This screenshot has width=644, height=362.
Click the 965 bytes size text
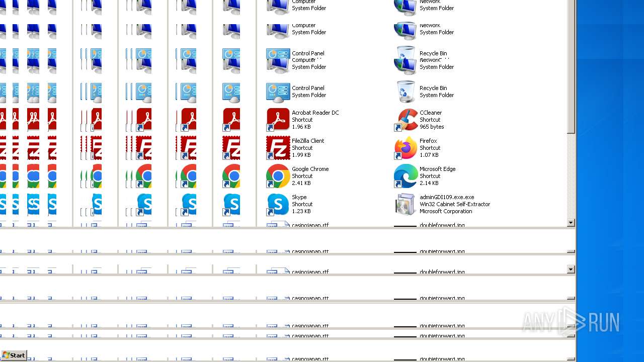point(432,127)
